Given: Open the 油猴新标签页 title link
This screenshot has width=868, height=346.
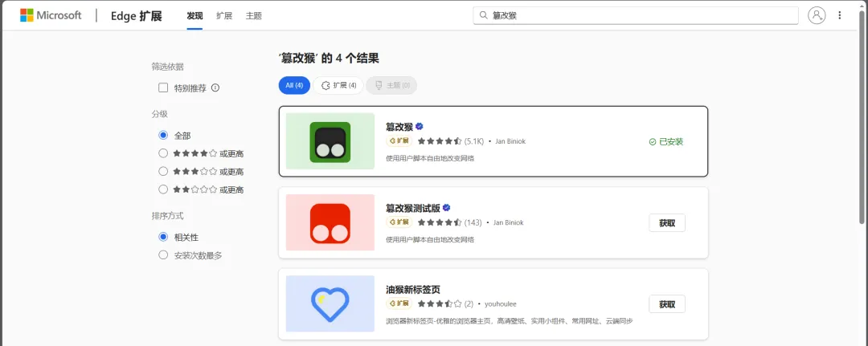Looking at the screenshot, I should click(x=413, y=289).
